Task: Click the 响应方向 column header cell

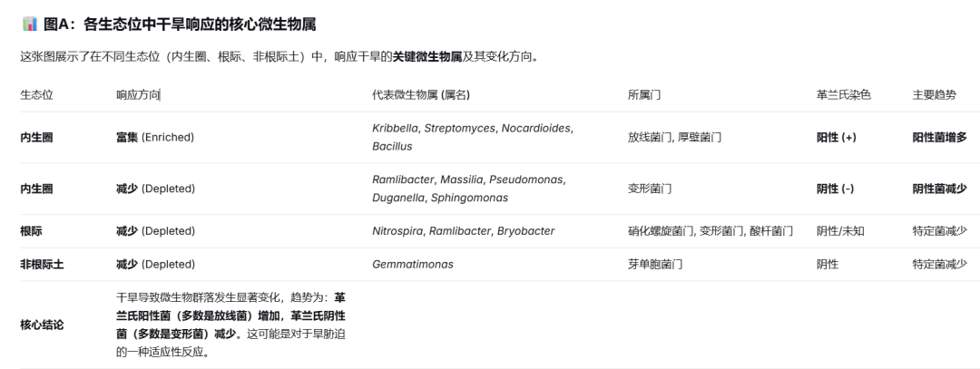Action: 138,95
